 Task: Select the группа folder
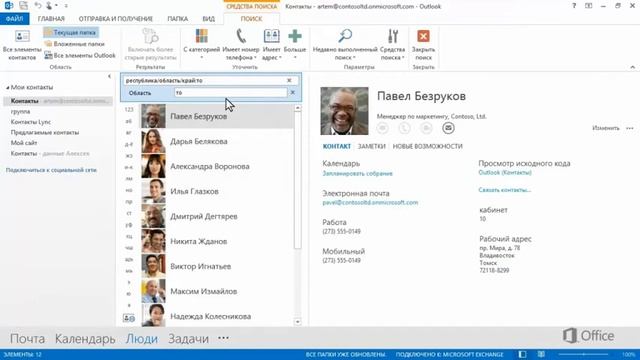pos(20,111)
